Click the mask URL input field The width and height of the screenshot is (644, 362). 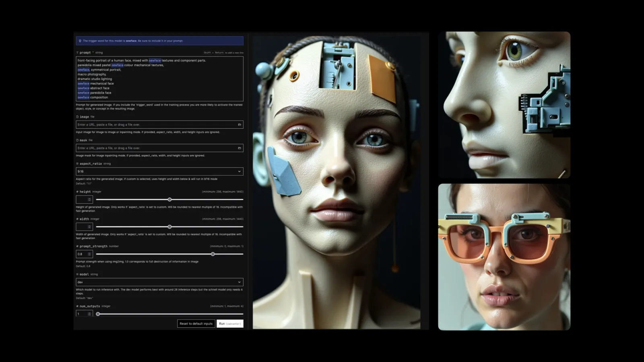159,148
